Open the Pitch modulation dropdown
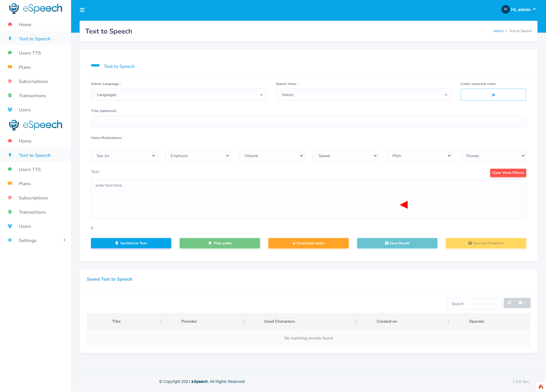 [419, 156]
